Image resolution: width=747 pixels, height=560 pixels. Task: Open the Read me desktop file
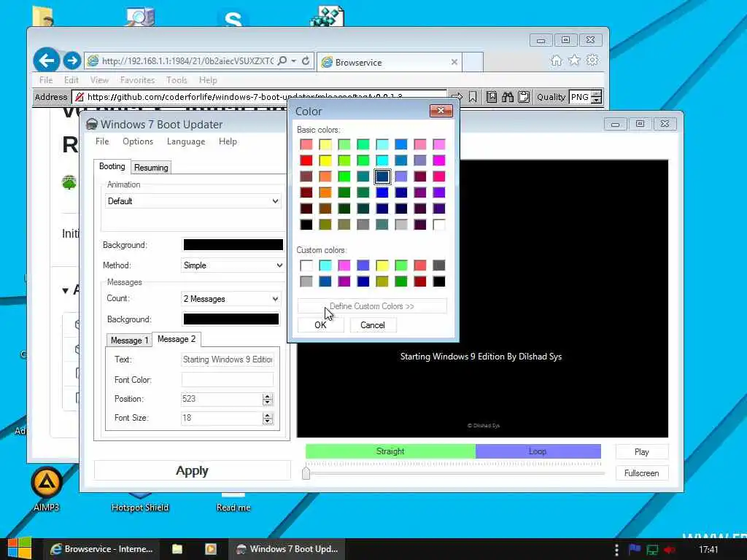(233, 502)
